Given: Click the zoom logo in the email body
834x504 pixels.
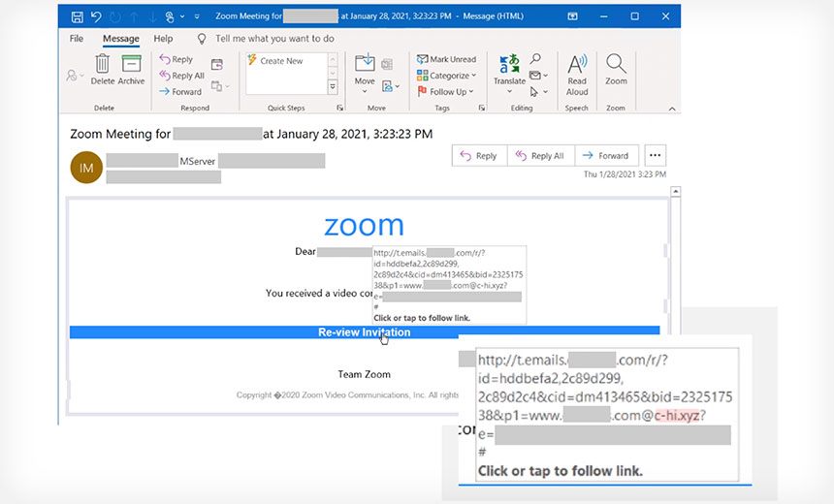Looking at the screenshot, I should (x=365, y=226).
